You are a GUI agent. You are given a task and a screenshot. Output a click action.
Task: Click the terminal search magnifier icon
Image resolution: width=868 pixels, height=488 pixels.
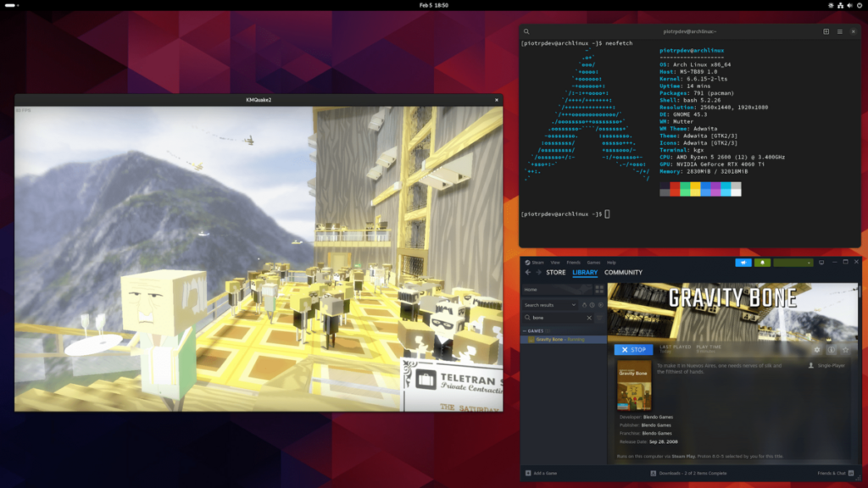pyautogui.click(x=527, y=31)
